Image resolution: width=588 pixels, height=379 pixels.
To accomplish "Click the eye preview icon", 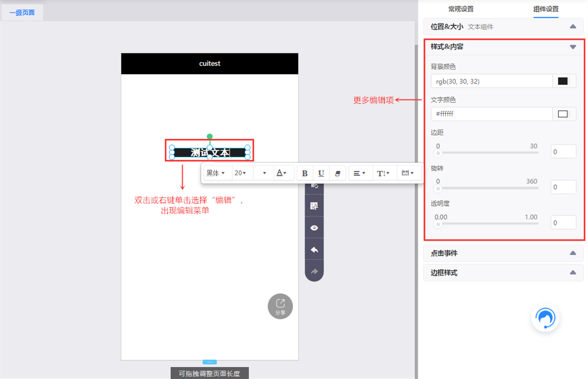I will pos(314,228).
